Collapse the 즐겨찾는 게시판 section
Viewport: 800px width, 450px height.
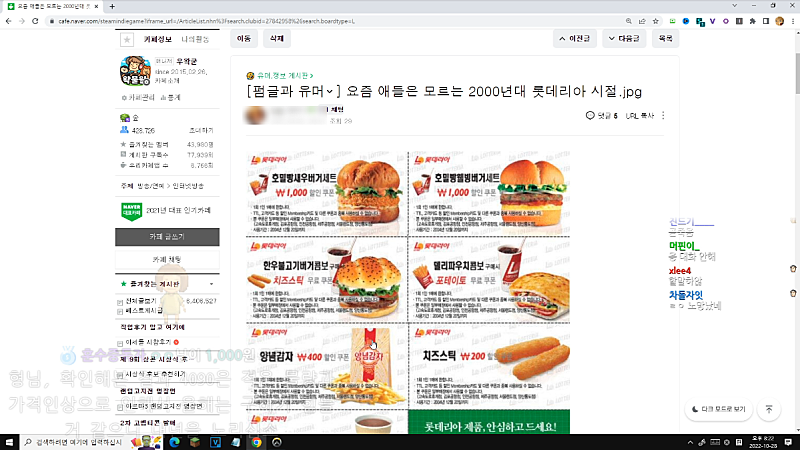pos(211,284)
